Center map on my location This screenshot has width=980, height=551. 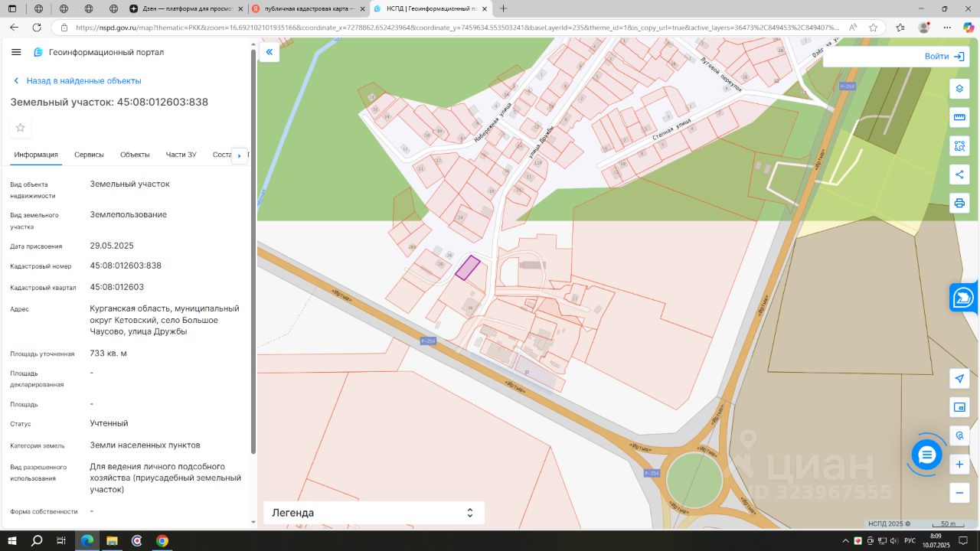(x=959, y=378)
